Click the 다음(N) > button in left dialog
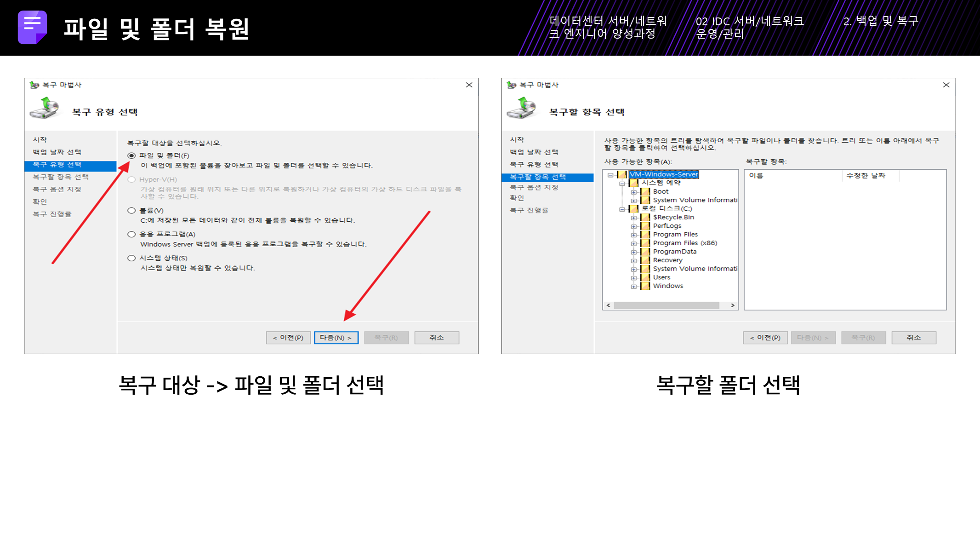Viewport: 980px width, 552px height. coord(336,338)
